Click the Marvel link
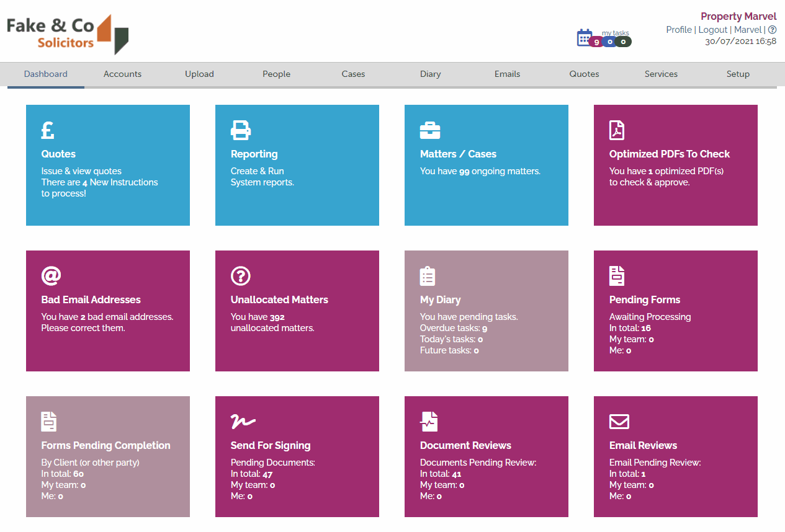The image size is (785, 532). [x=748, y=29]
